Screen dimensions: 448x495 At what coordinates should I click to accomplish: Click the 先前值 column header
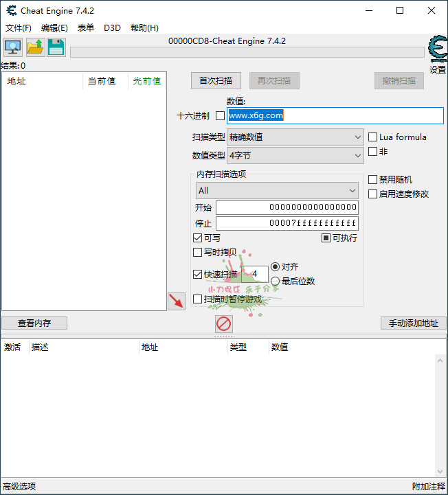[x=147, y=81]
